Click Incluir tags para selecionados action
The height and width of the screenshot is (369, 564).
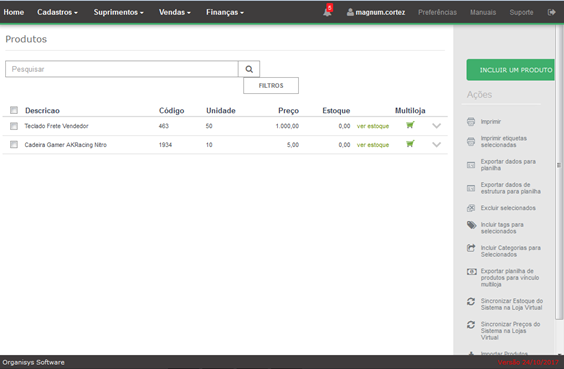click(x=502, y=228)
